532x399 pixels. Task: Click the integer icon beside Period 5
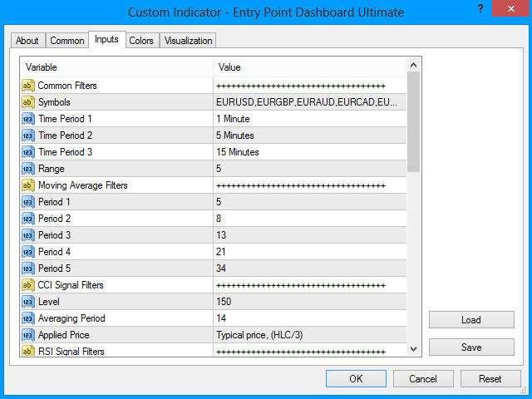tap(28, 268)
